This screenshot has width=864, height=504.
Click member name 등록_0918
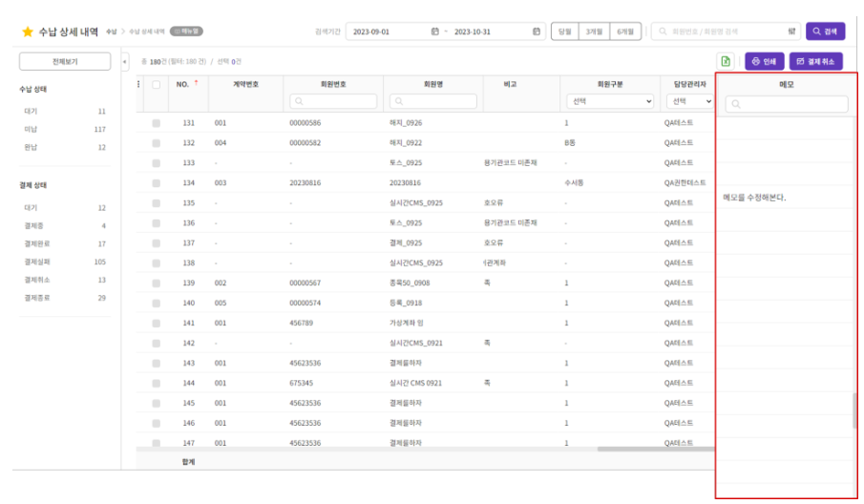(406, 303)
